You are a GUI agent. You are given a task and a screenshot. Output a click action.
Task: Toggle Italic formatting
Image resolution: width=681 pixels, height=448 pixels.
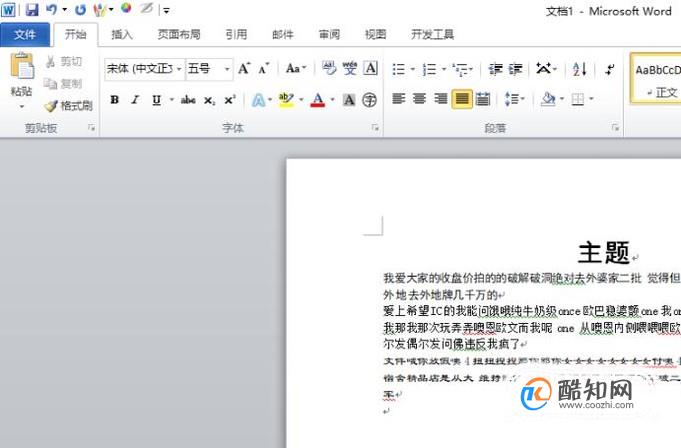point(135,100)
